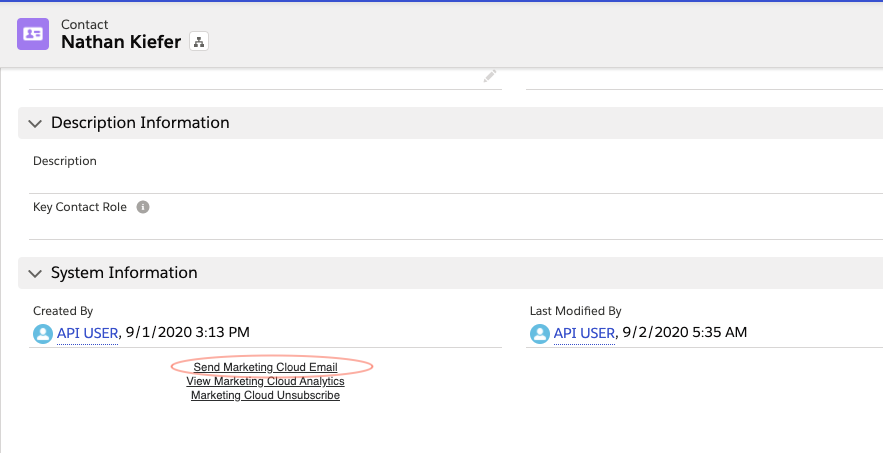Screen dimensions: 883x453
Task: Open the contact hierarchy icon beside Nathan Kiefer
Action: [x=198, y=42]
